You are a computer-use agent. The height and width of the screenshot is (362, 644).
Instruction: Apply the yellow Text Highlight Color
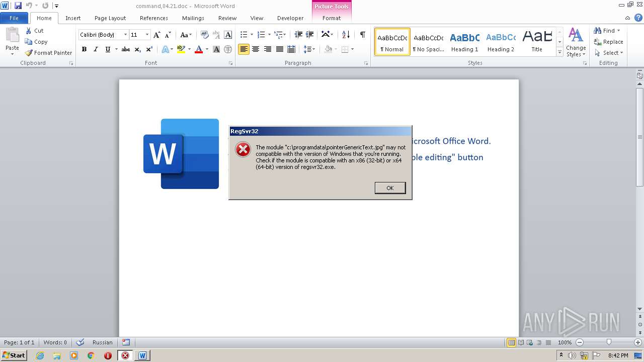(x=181, y=49)
